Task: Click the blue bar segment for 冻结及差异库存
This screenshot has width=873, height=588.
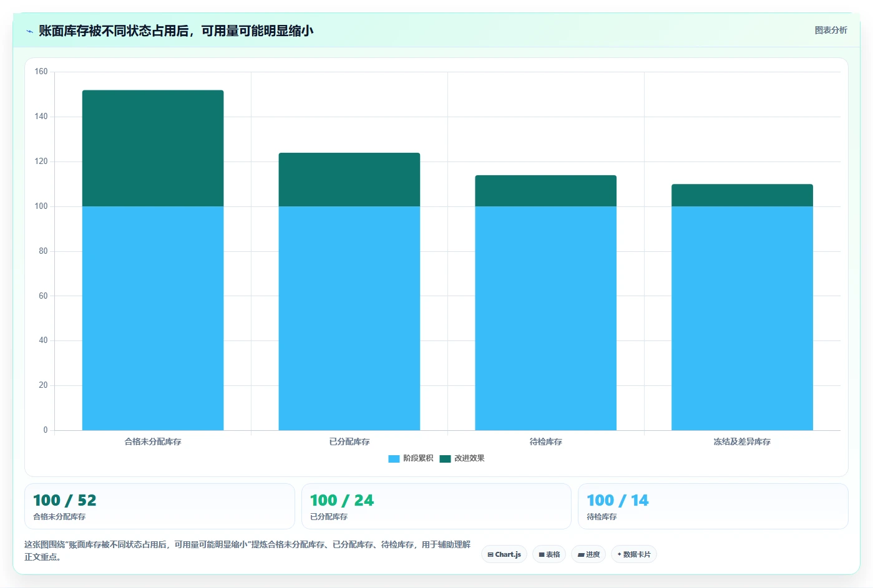Action: [x=742, y=318]
